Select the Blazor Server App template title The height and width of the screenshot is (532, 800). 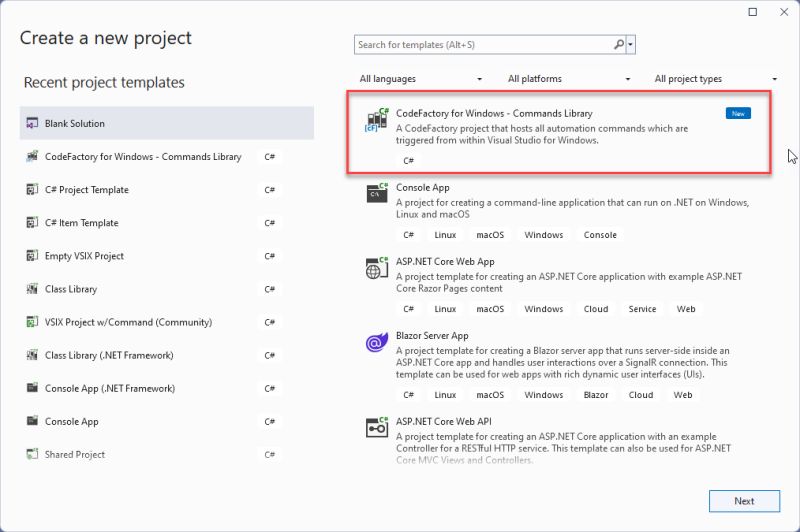coord(432,336)
